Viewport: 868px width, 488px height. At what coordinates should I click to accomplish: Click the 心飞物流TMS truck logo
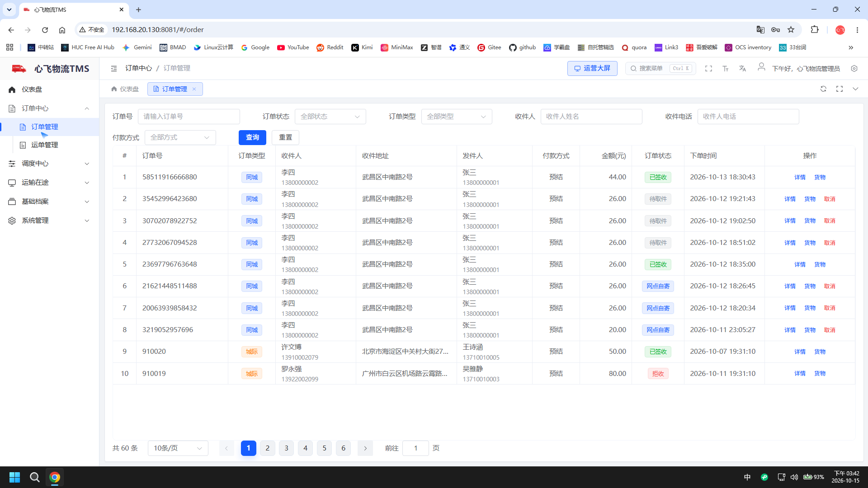[x=19, y=69]
